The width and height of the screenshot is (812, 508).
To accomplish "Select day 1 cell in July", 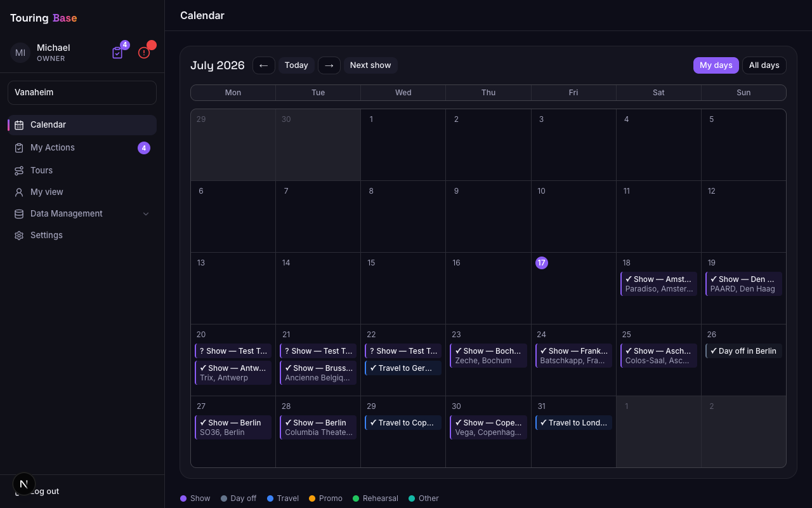I will tap(403, 145).
